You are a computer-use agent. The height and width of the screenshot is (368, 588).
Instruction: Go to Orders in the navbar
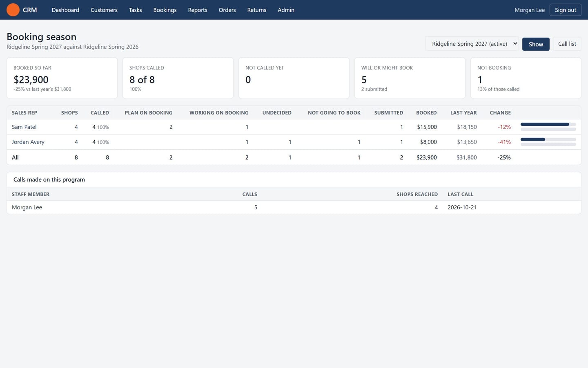click(227, 10)
